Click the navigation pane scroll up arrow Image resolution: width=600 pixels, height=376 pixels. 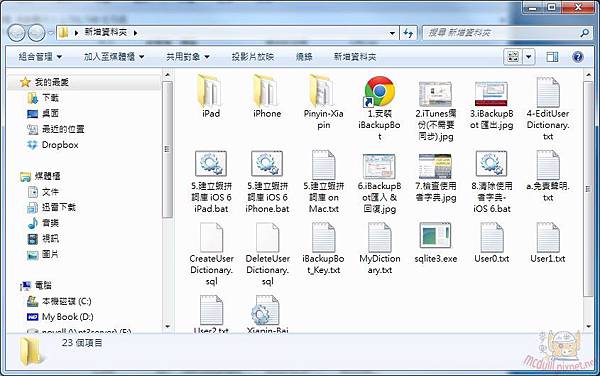(x=167, y=75)
